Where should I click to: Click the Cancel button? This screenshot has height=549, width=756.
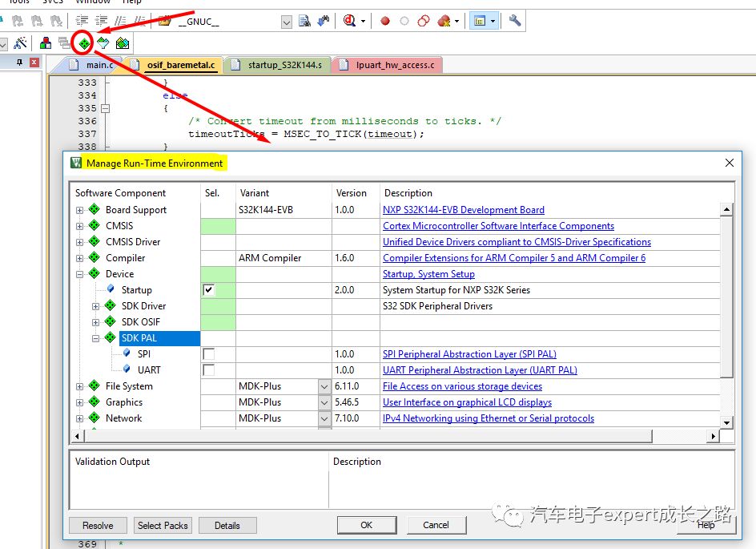(x=436, y=525)
